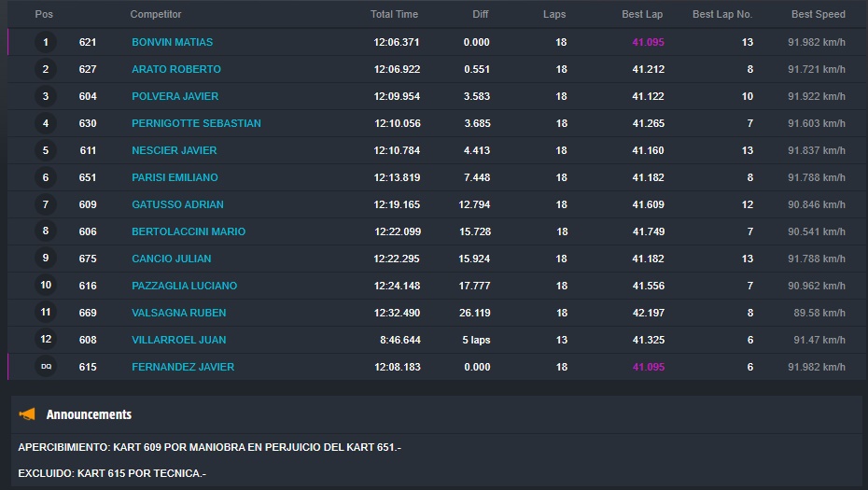Click the position 3 circle badge
Image resolution: width=868 pixels, height=490 pixels.
click(46, 96)
